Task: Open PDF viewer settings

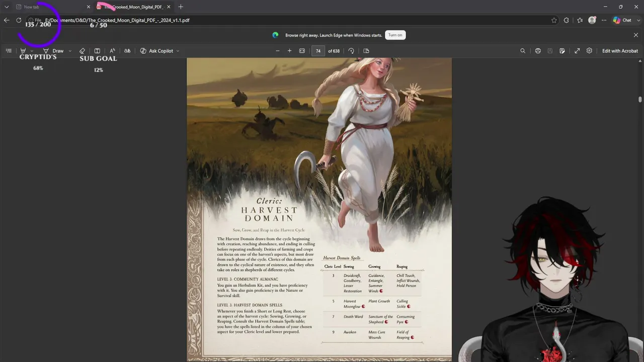Action: click(x=589, y=51)
